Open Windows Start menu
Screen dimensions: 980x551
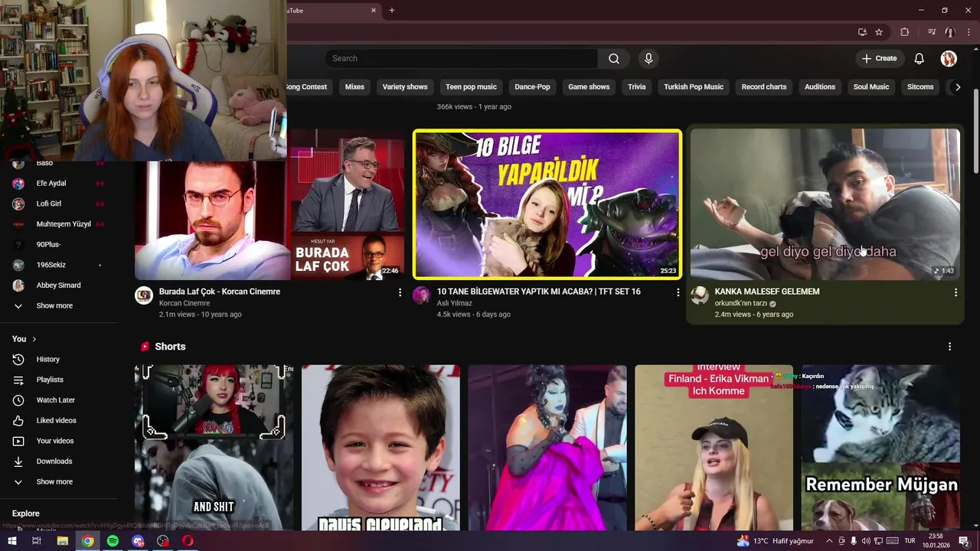tap(12, 541)
